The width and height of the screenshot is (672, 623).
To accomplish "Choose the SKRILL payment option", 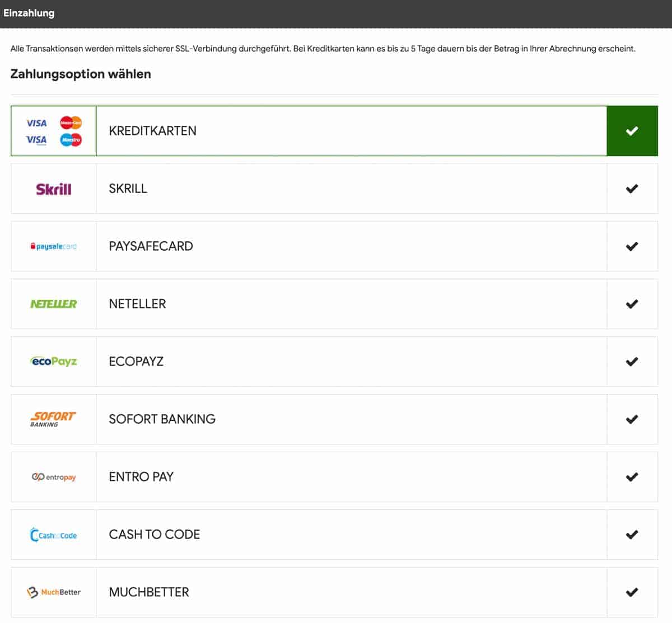I will click(x=334, y=189).
